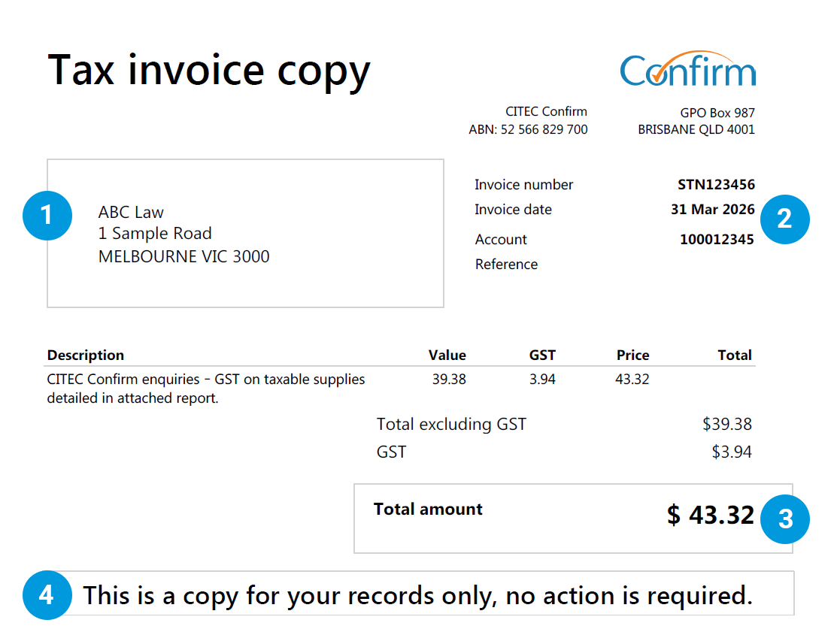
Task: Click the '1 Sample Road' address line
Action: (155, 234)
